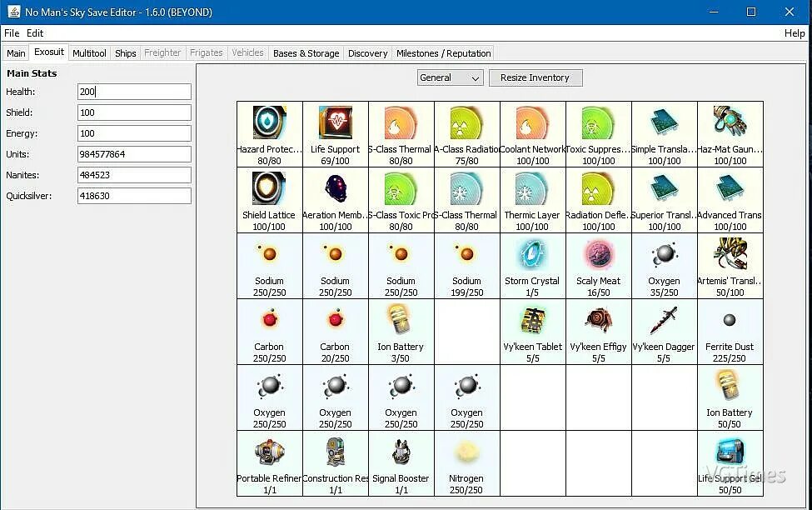Image resolution: width=812 pixels, height=510 pixels.
Task: Select the Vy'keen Effigy icon
Action: click(598, 320)
